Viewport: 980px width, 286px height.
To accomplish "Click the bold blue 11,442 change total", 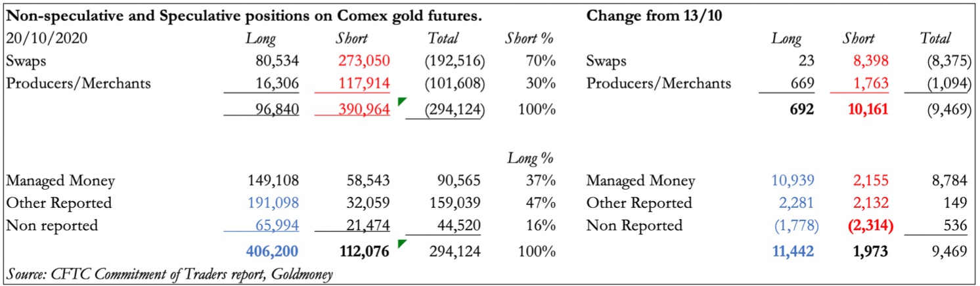I will pos(795,251).
